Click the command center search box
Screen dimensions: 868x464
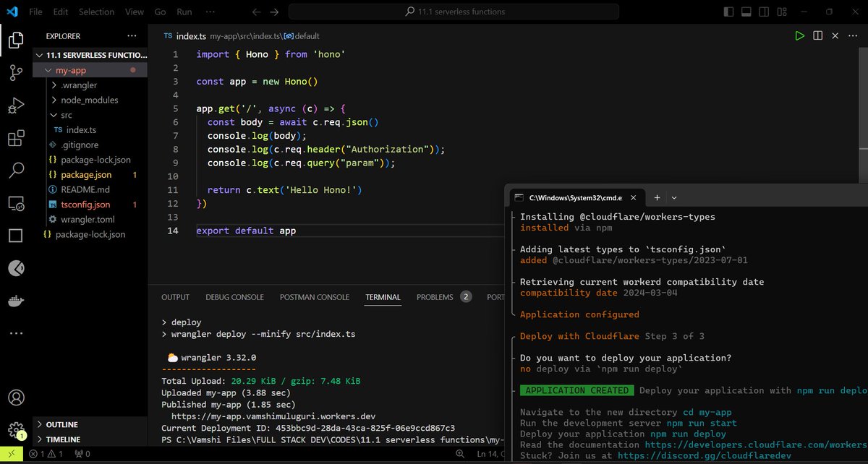[454, 12]
